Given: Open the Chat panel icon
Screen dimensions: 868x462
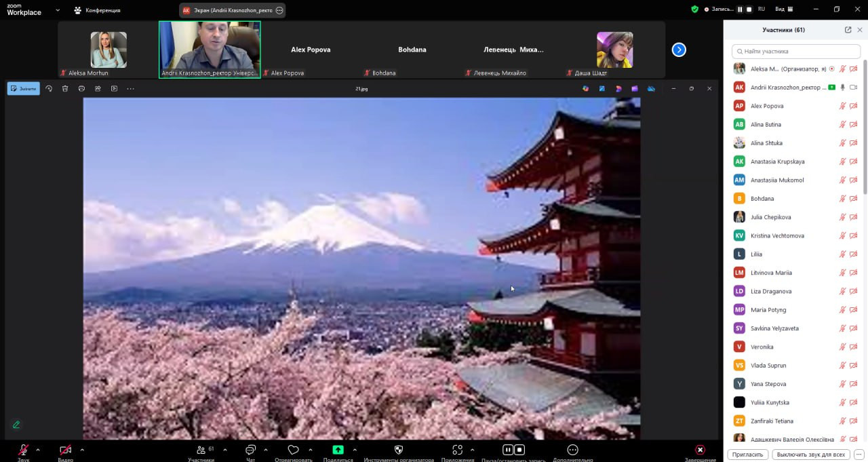Looking at the screenshot, I should click(x=250, y=450).
